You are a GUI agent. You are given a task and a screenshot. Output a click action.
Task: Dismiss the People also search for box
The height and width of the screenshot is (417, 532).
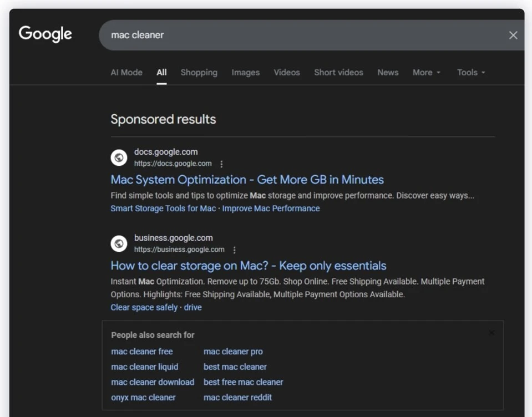pyautogui.click(x=492, y=332)
